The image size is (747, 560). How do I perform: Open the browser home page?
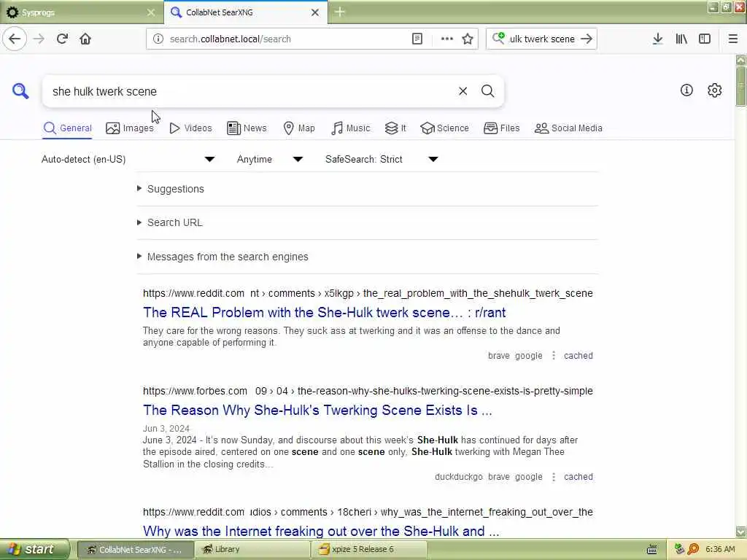[x=85, y=39]
